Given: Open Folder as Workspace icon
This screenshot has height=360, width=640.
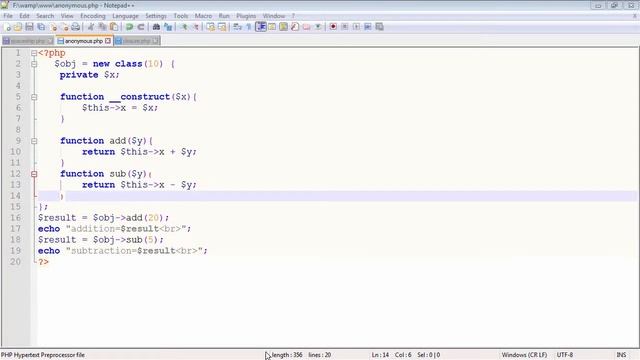Looking at the screenshot, I should 306,27.
